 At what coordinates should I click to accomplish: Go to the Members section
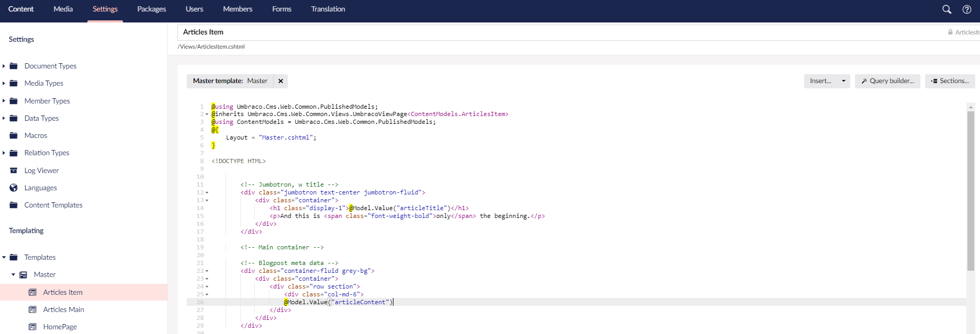(x=238, y=9)
